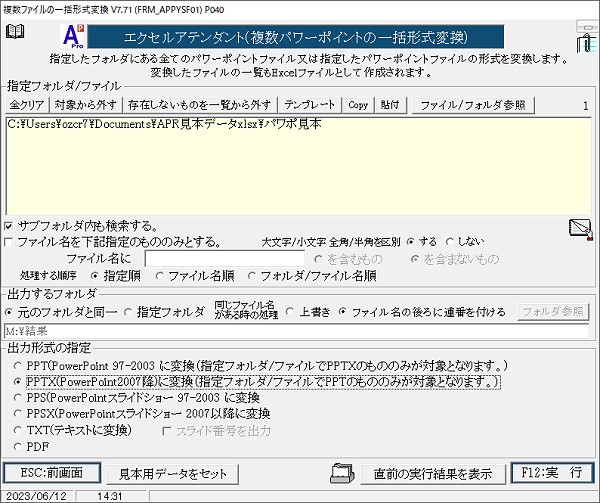Click the Excel Attendant Pro logo
This screenshot has height=503, width=600.
tap(73, 36)
